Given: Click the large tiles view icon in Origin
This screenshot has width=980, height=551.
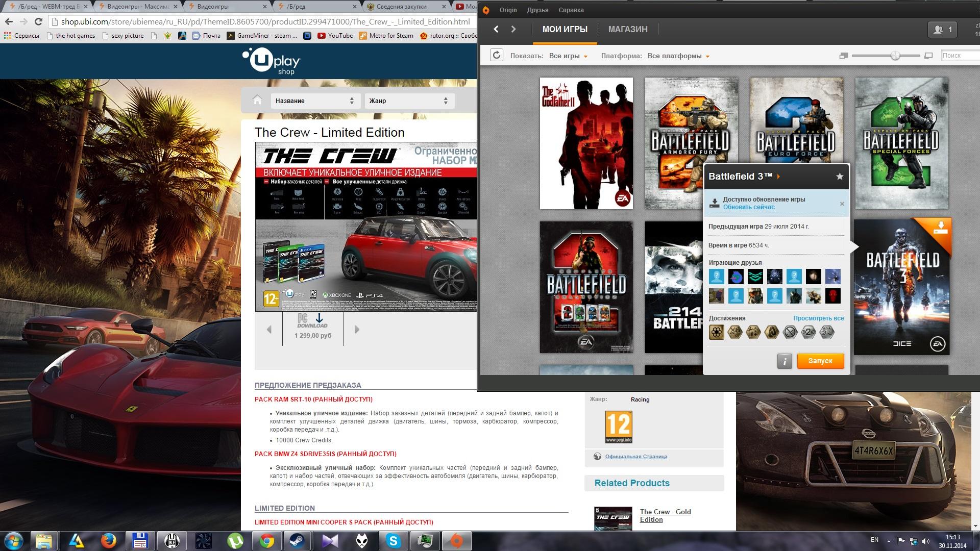Looking at the screenshot, I should pyautogui.click(x=928, y=56).
